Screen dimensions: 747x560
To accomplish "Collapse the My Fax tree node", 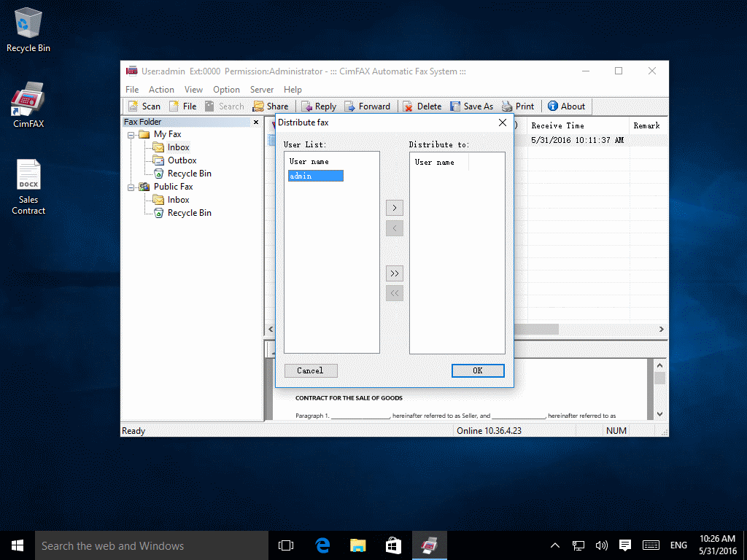I will 131,135.
